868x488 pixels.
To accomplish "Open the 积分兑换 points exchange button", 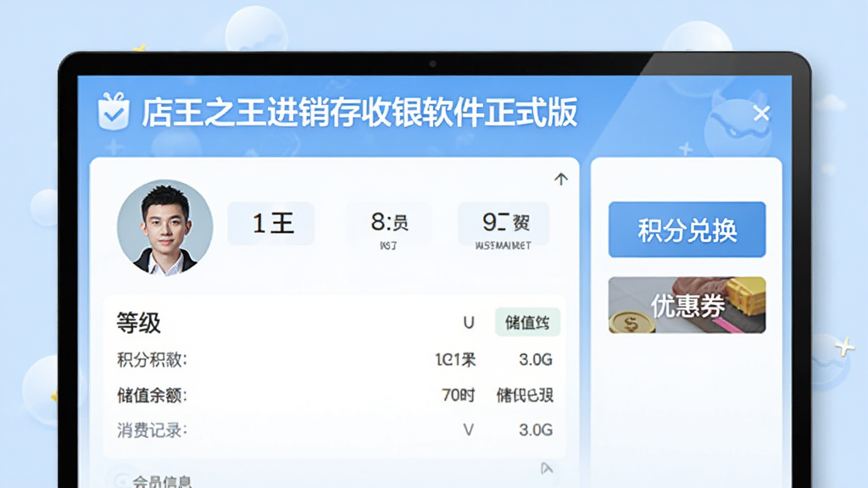I will (x=687, y=230).
